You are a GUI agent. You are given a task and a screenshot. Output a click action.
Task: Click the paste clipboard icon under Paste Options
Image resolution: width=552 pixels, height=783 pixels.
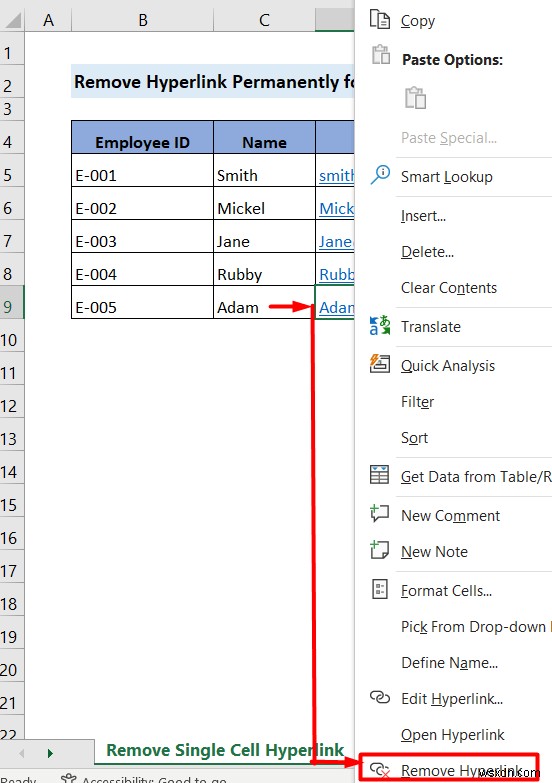coord(415,97)
